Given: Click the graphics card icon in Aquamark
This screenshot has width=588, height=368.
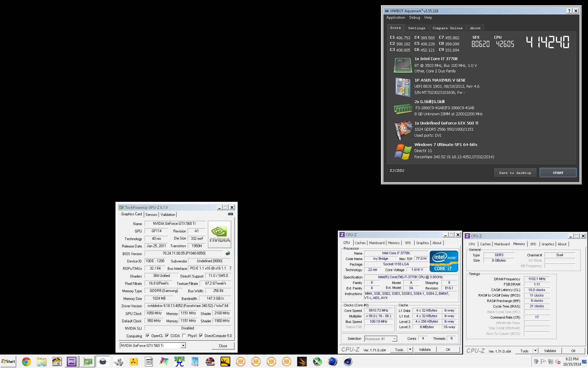Looking at the screenshot, I should [x=403, y=129].
